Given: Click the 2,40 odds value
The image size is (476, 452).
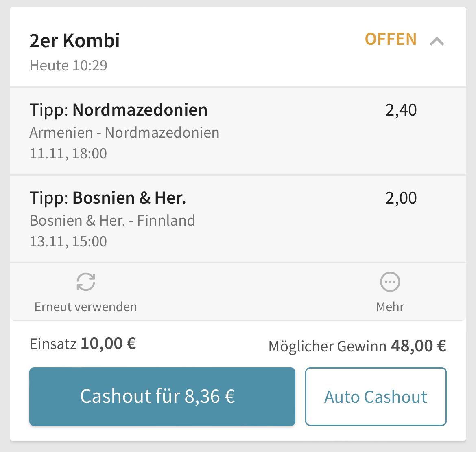Looking at the screenshot, I should [x=401, y=110].
